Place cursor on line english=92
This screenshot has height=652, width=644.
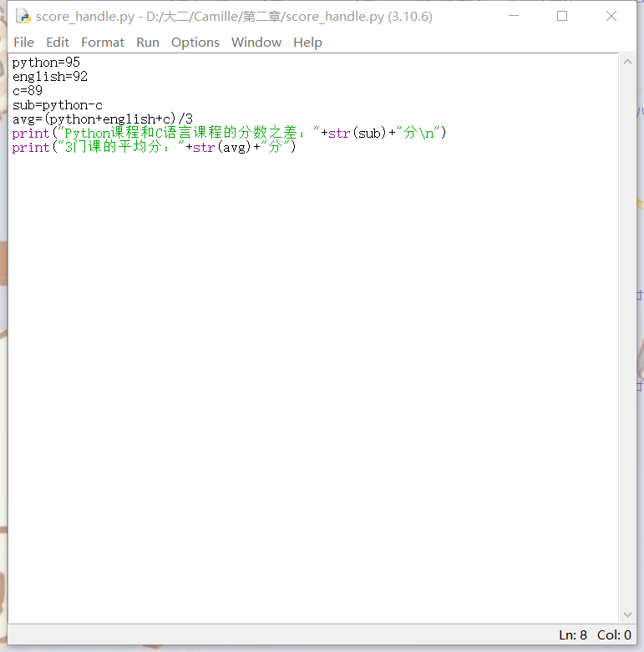click(x=50, y=77)
